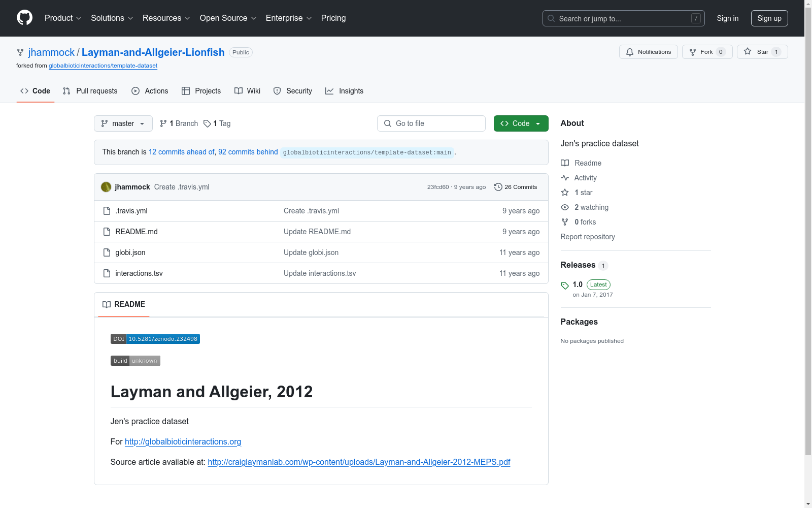Viewport: 812px width, 508px height.
Task: Open the GitHub homepage logo
Action: click(24, 18)
